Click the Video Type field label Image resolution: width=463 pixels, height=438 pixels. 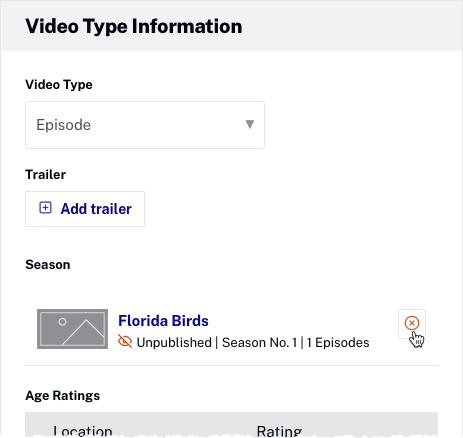tap(59, 85)
